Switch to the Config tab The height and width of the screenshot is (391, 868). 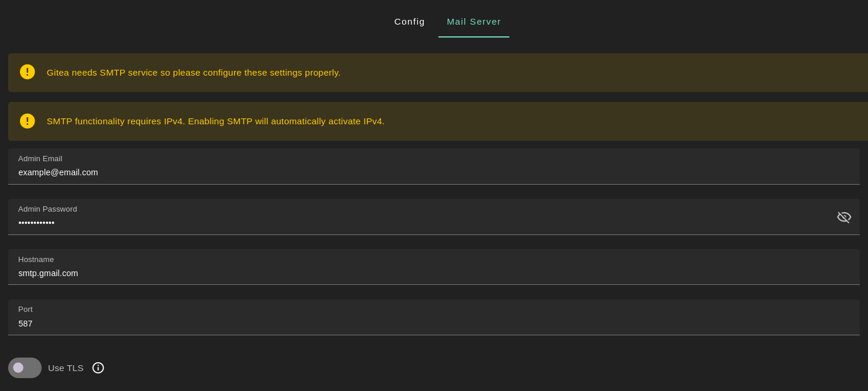pos(409,22)
